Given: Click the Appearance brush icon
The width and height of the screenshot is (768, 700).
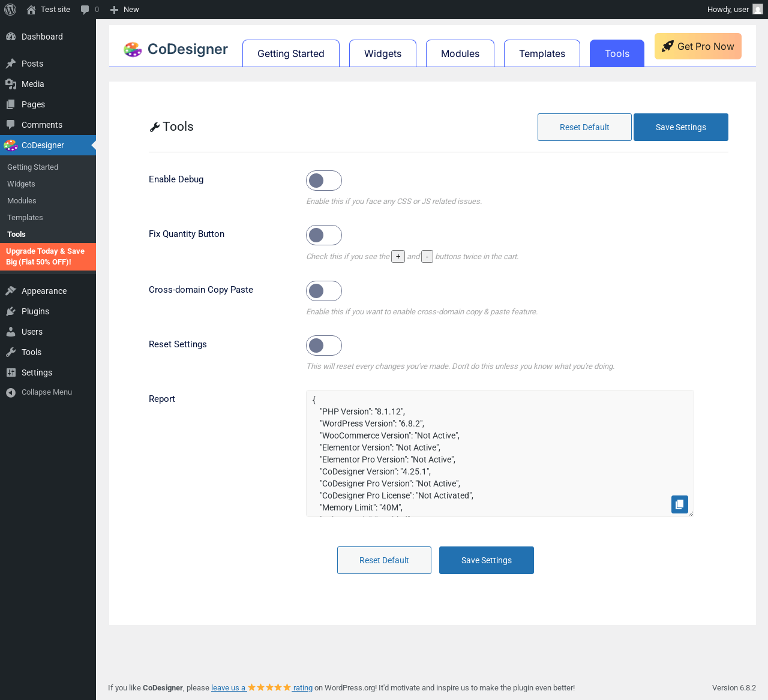Looking at the screenshot, I should click(x=11, y=291).
